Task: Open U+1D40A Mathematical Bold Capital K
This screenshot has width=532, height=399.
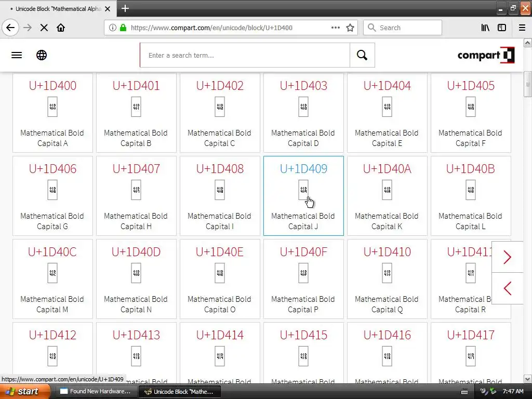Action: 387,196
